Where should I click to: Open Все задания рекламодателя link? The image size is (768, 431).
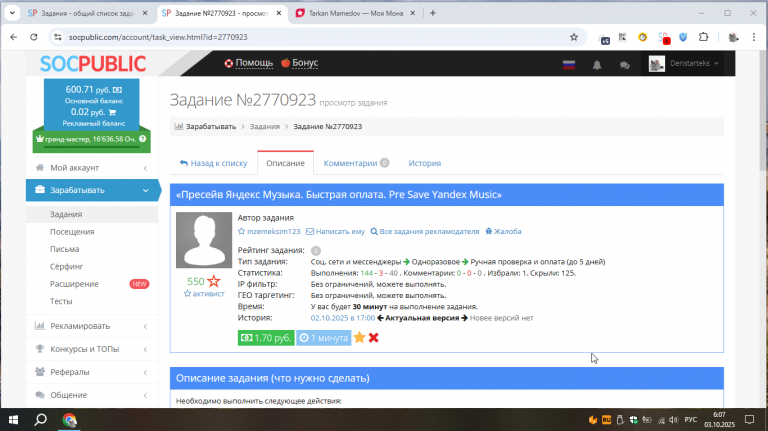(x=425, y=231)
